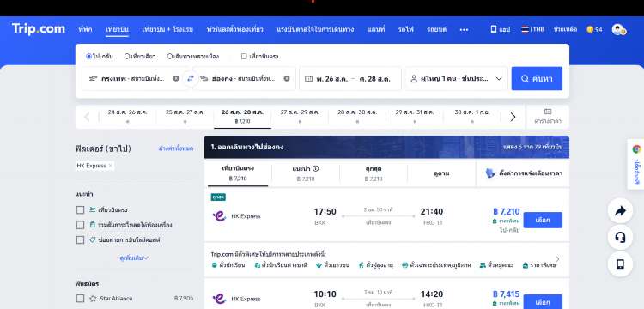Open the Flights tab in navigation
The width and height of the screenshot is (644, 309).
117,29
